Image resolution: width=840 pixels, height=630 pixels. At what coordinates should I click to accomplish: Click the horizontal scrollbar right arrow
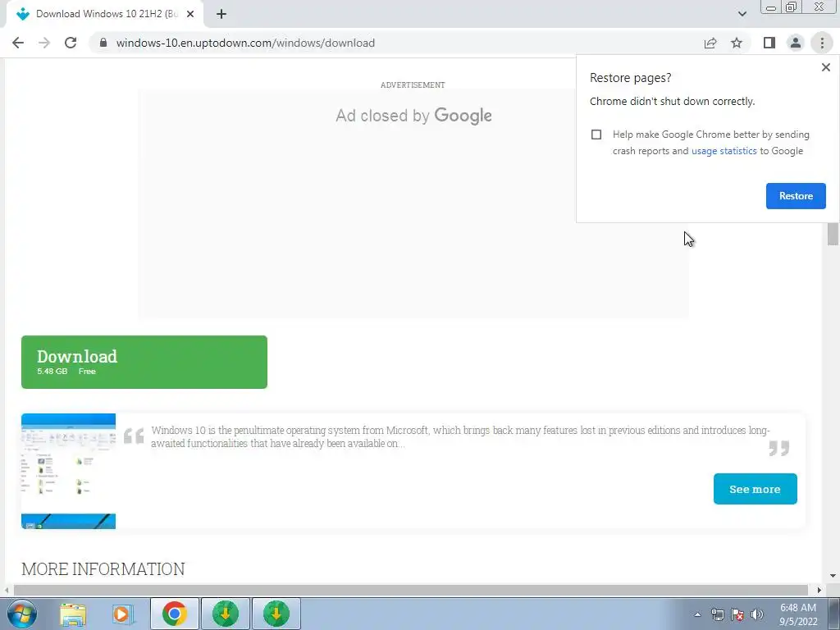tap(819, 590)
